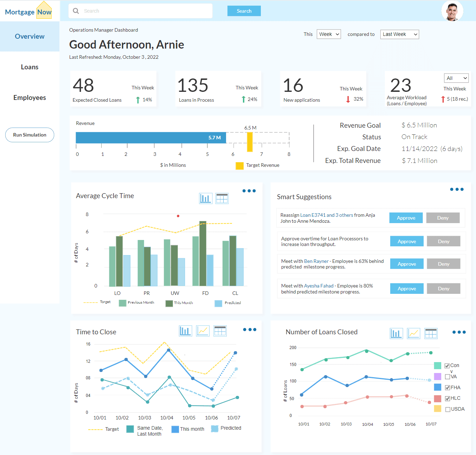Click the yellow Target Revenue marker on bar
476x455 pixels.
click(250, 142)
